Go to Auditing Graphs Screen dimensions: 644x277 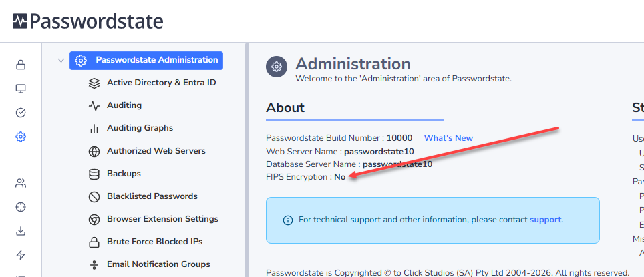pos(140,128)
